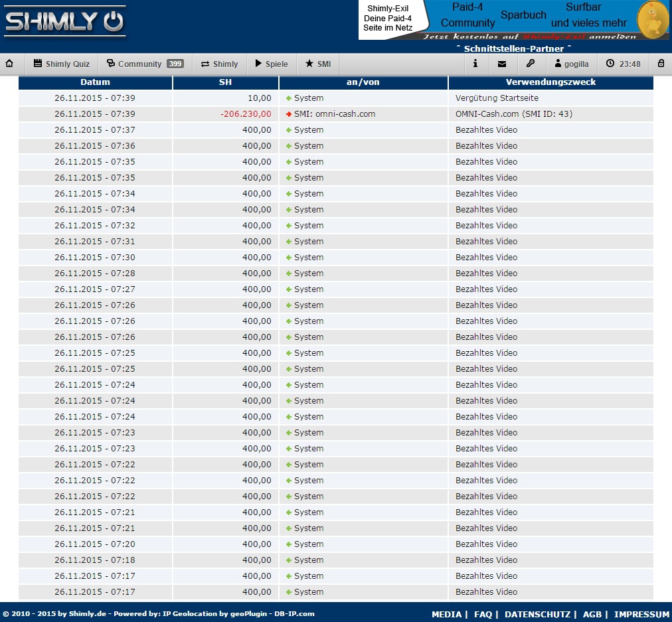Select date '26.11.2015 - 07:27'

[x=95, y=289]
